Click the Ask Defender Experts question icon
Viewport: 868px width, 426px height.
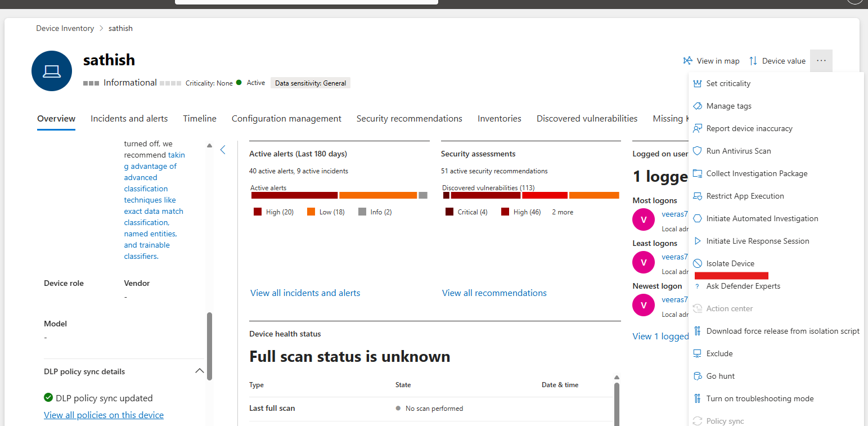(x=698, y=286)
